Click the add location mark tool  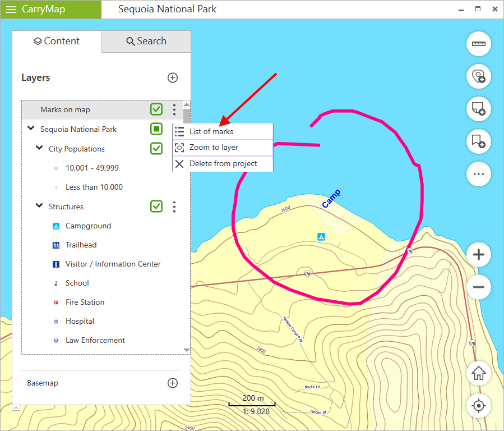478,76
